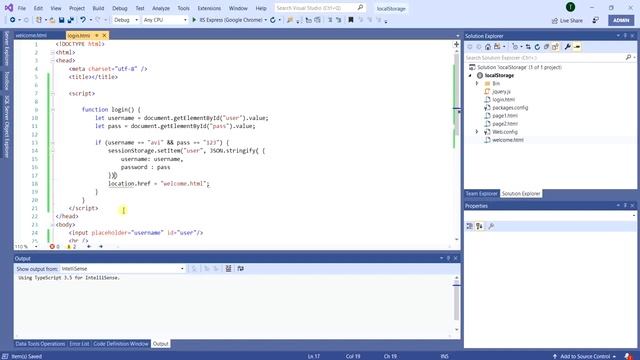Open the Toolbox side tab
Viewport: 640px width, 360px height.
(7, 81)
